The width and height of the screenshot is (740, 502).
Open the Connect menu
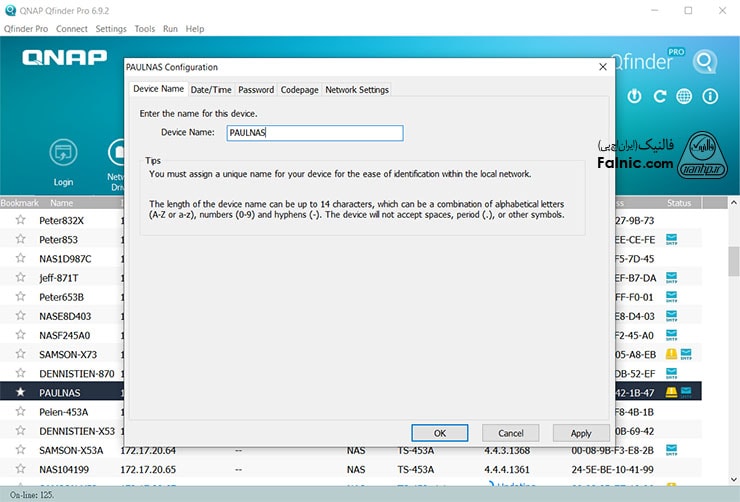[x=72, y=29]
